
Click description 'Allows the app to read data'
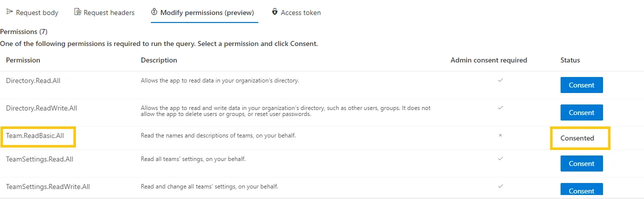(x=220, y=80)
